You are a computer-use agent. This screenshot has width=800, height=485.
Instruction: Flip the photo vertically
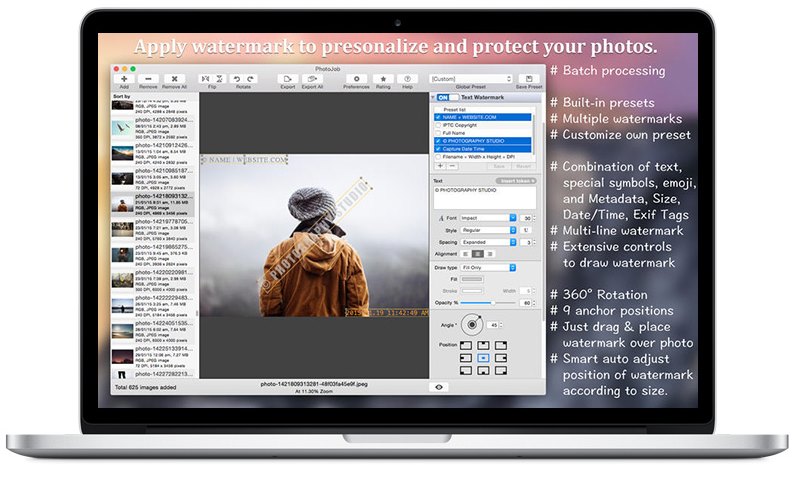[x=219, y=79]
